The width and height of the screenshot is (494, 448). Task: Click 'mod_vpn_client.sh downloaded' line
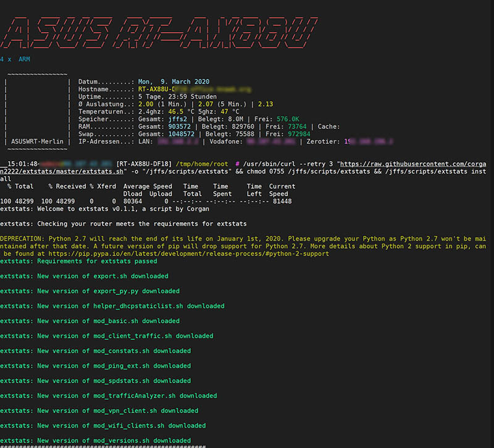99,411
